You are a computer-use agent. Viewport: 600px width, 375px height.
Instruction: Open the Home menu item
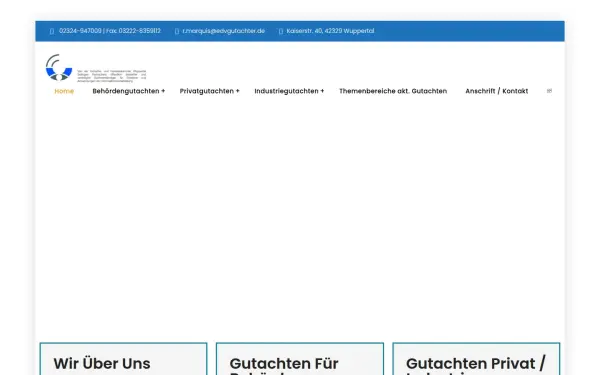pyautogui.click(x=64, y=91)
